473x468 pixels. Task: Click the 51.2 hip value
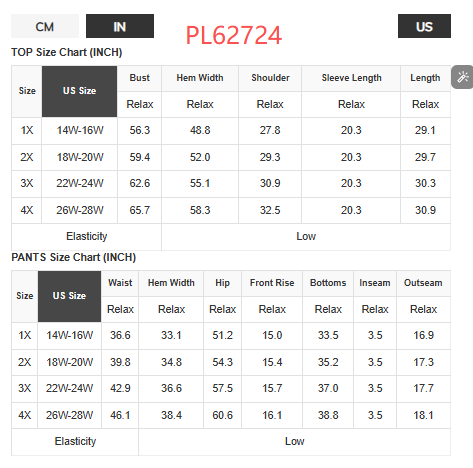pyautogui.click(x=223, y=335)
